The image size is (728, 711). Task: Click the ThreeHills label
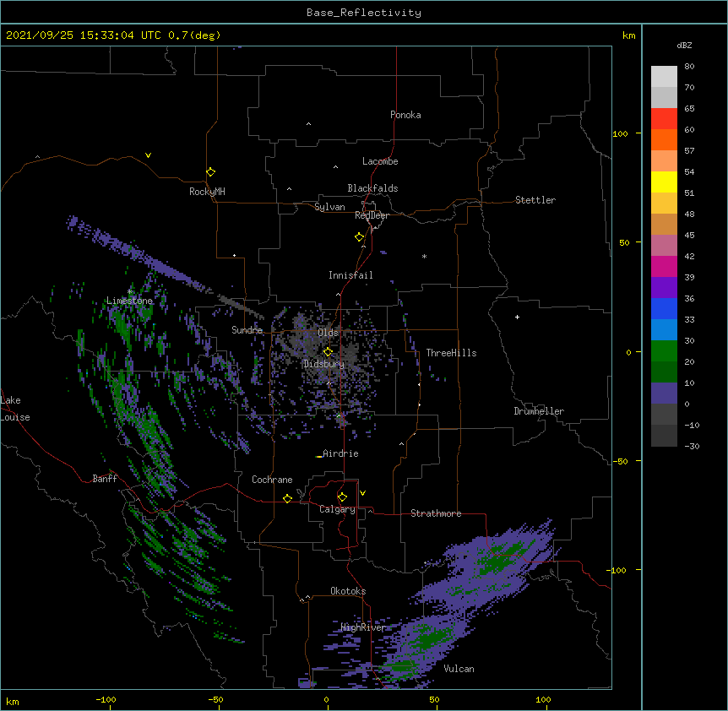[x=451, y=353]
